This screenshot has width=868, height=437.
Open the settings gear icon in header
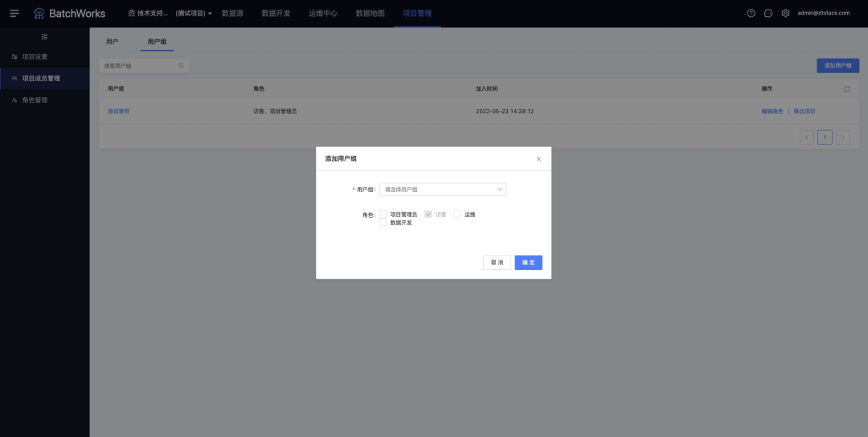pos(785,14)
